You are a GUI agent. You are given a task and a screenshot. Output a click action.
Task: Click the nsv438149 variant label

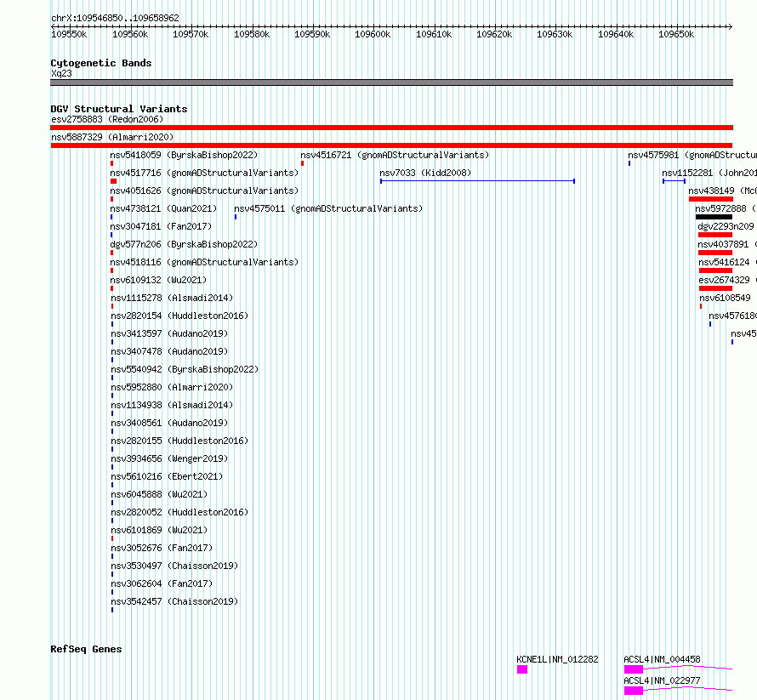[x=722, y=191]
